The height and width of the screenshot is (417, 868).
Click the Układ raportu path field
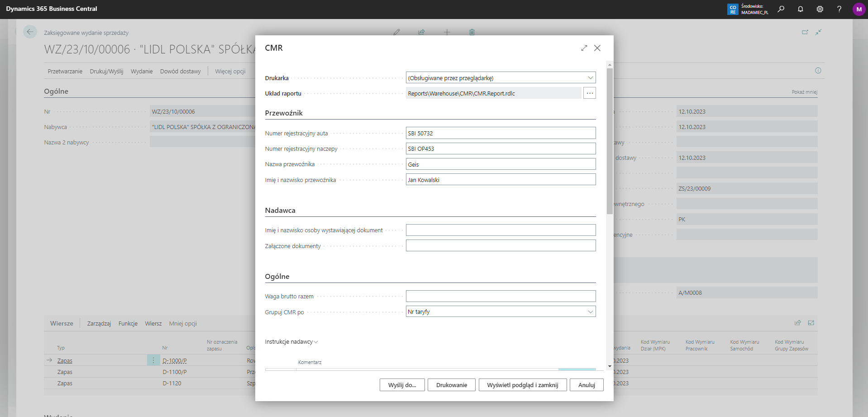pos(493,93)
